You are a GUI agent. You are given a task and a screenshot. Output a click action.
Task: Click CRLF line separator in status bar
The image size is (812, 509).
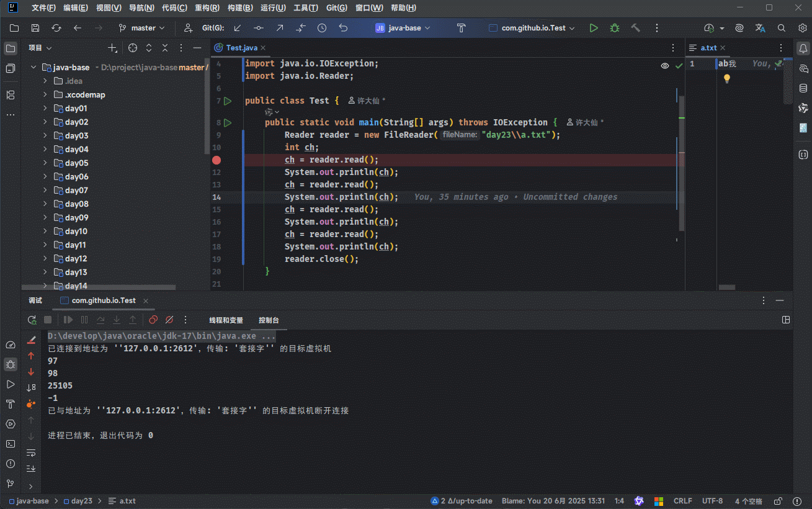(682, 501)
